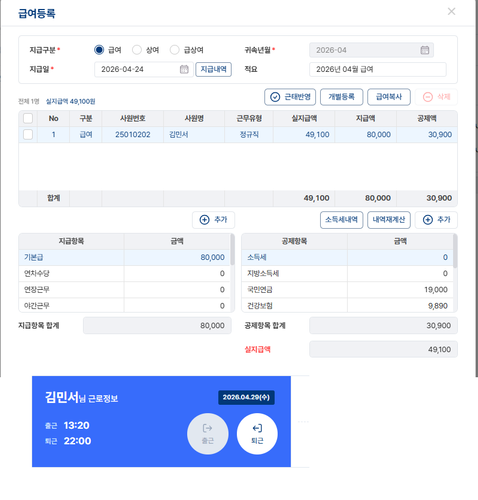Select the 급여 radio button
478x500 pixels.
point(99,50)
